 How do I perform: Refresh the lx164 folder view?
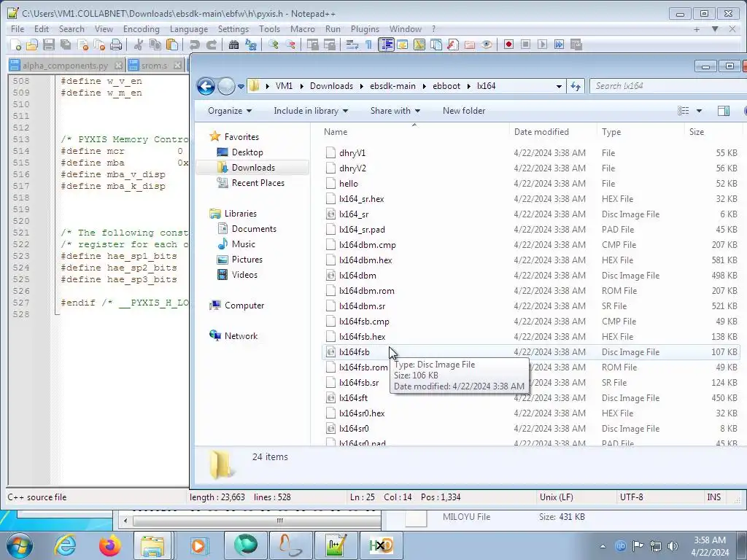576,86
